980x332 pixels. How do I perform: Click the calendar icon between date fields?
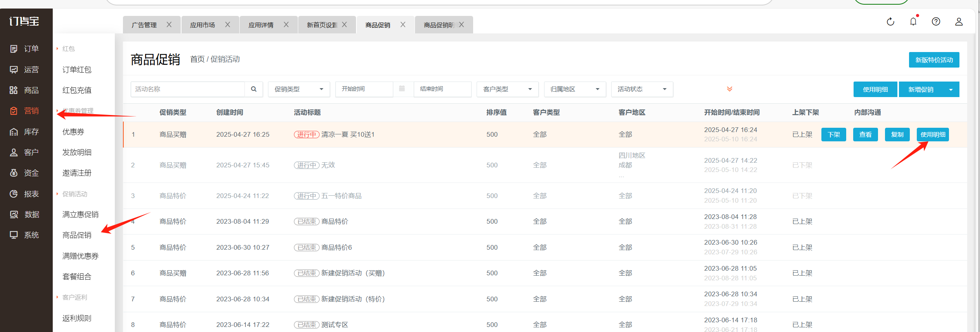(402, 89)
